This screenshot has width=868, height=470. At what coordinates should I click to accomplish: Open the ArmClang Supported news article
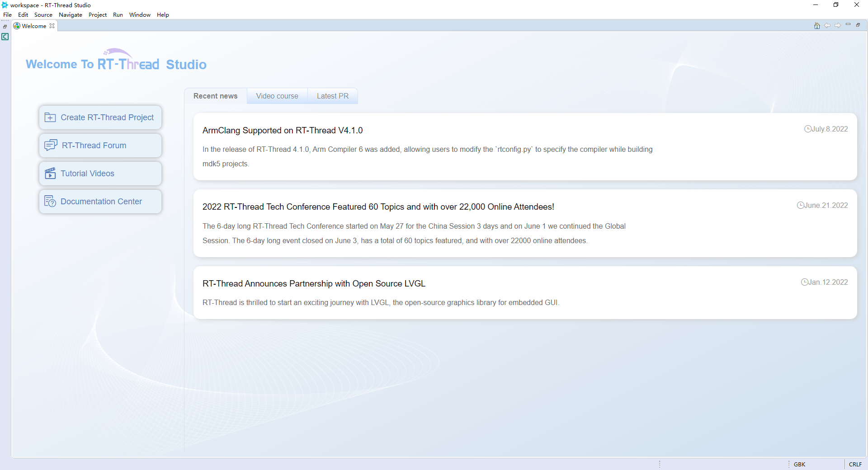tap(283, 131)
